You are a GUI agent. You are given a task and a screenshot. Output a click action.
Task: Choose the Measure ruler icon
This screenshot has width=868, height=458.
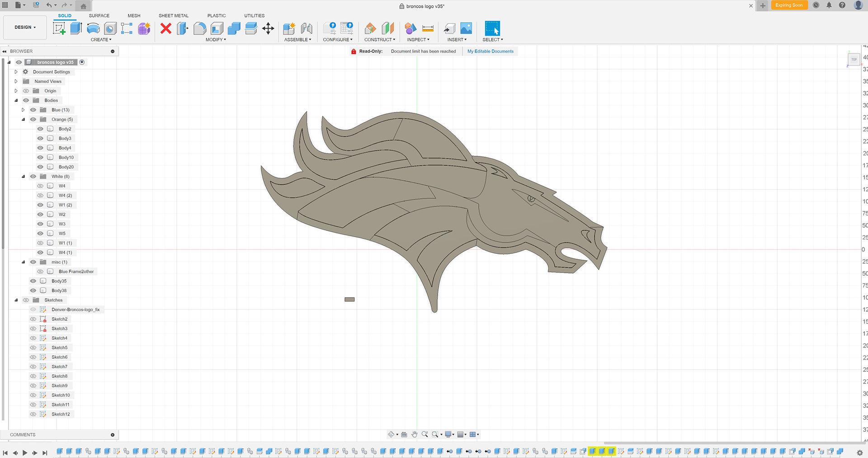[x=428, y=28]
